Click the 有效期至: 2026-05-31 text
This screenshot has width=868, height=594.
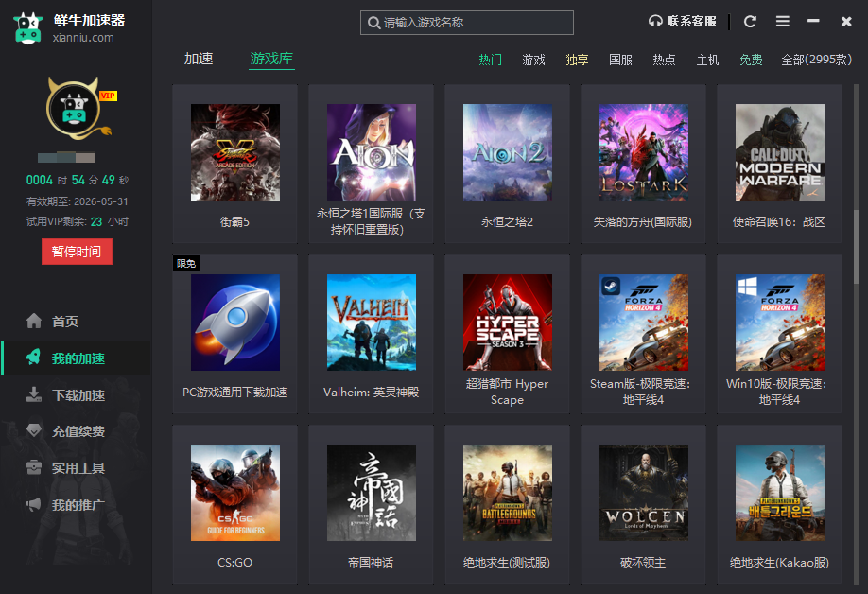click(x=77, y=201)
